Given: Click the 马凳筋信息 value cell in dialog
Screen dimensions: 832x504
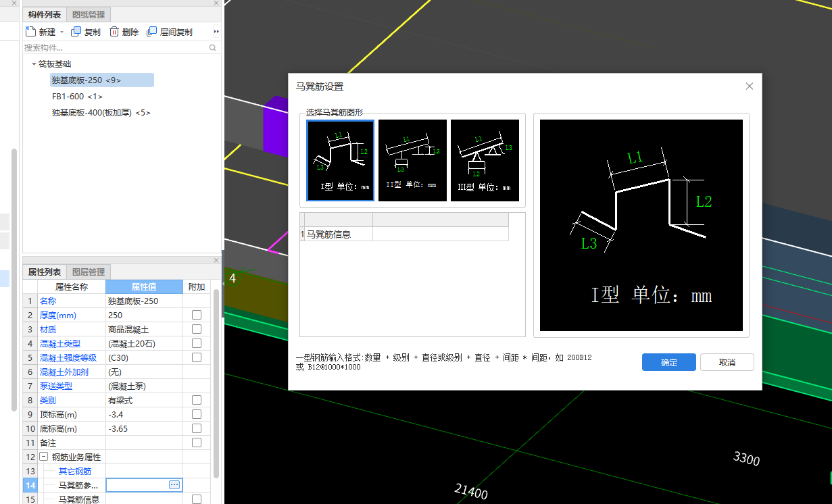Looking at the screenshot, I should 441,234.
